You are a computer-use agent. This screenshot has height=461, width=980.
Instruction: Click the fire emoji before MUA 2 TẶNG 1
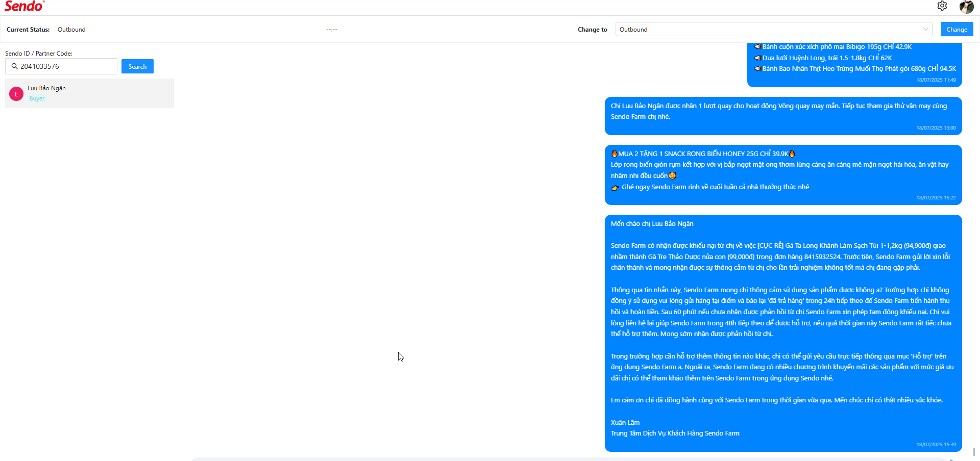615,153
